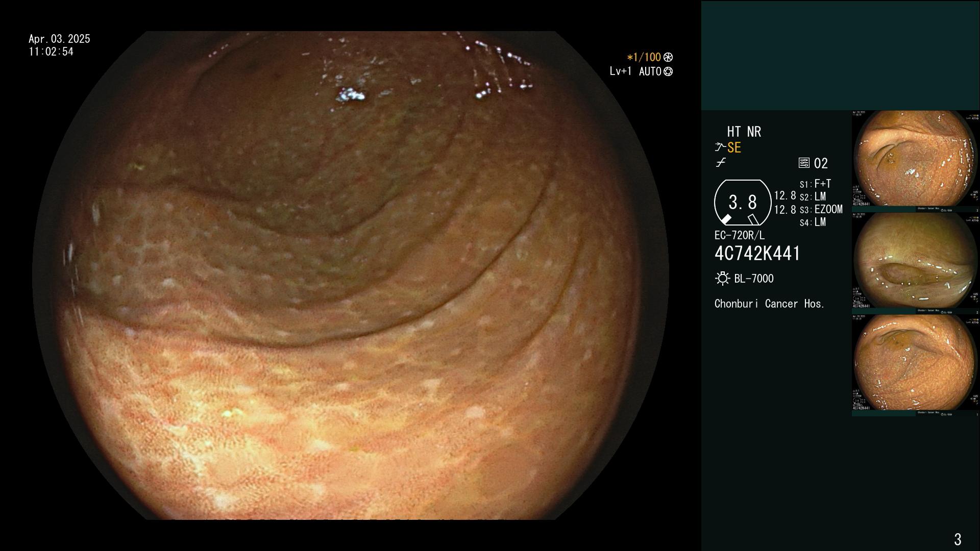Click the date text Apr.03.2025
Viewport: 980px width, 551px height.
pos(59,39)
